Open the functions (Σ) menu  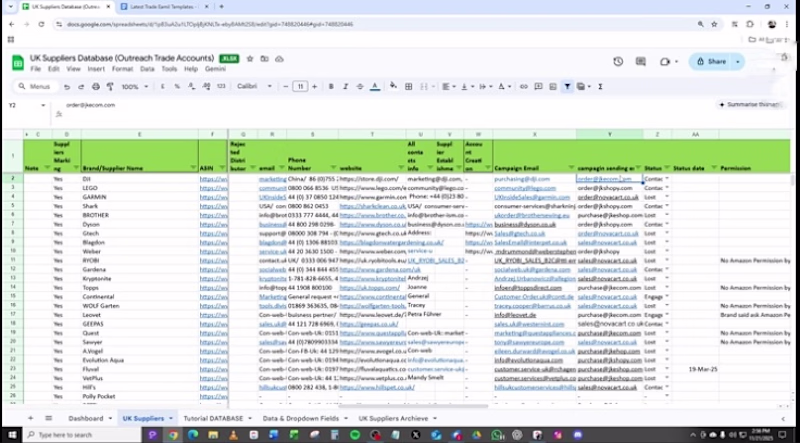[x=600, y=87]
